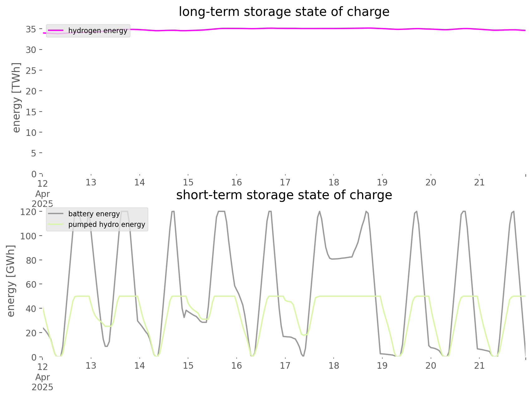The height and width of the screenshot is (398, 532).
Task: Click the 'battery energy' legend label
Action: pyautogui.click(x=94, y=214)
